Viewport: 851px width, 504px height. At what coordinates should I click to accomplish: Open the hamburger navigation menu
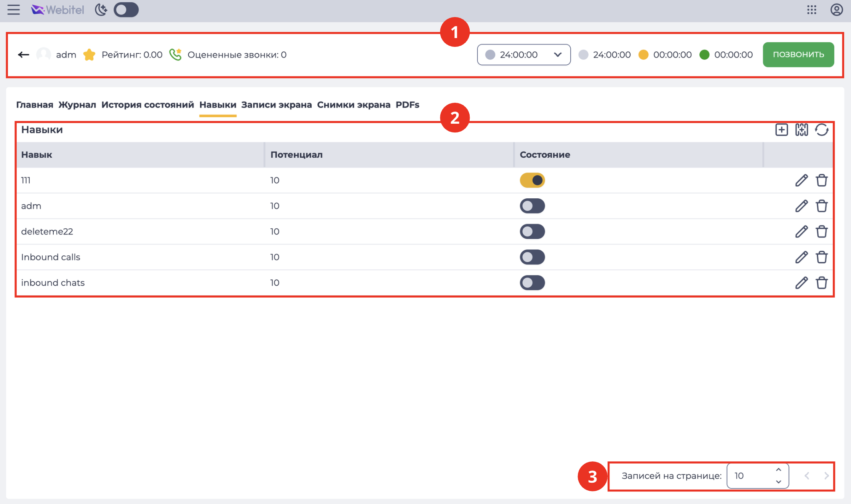click(14, 10)
